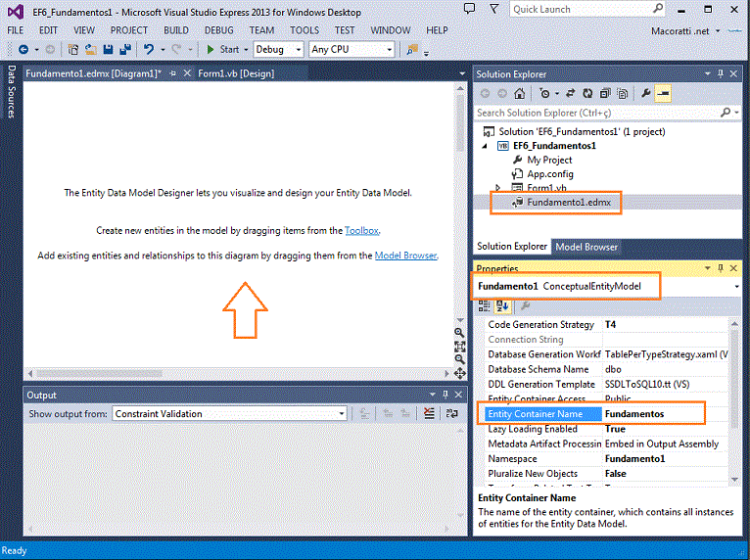Image resolution: width=750 pixels, height=560 pixels.
Task: Refresh the Solution Explorer
Action: [x=587, y=93]
